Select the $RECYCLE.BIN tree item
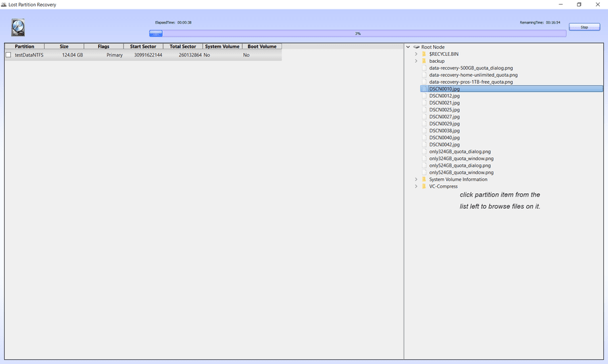Image resolution: width=608 pixels, height=364 pixels. pyautogui.click(x=444, y=54)
